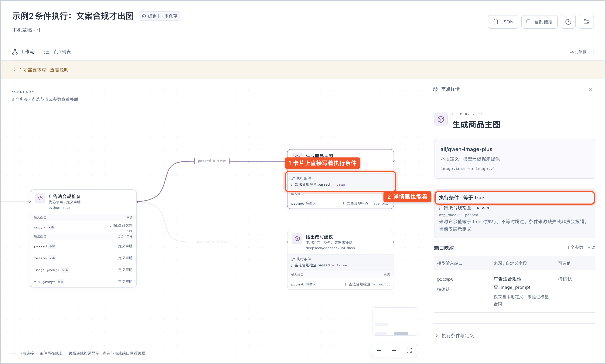Click the image_prompt output port row
This screenshot has height=364, width=606.
(83, 270)
